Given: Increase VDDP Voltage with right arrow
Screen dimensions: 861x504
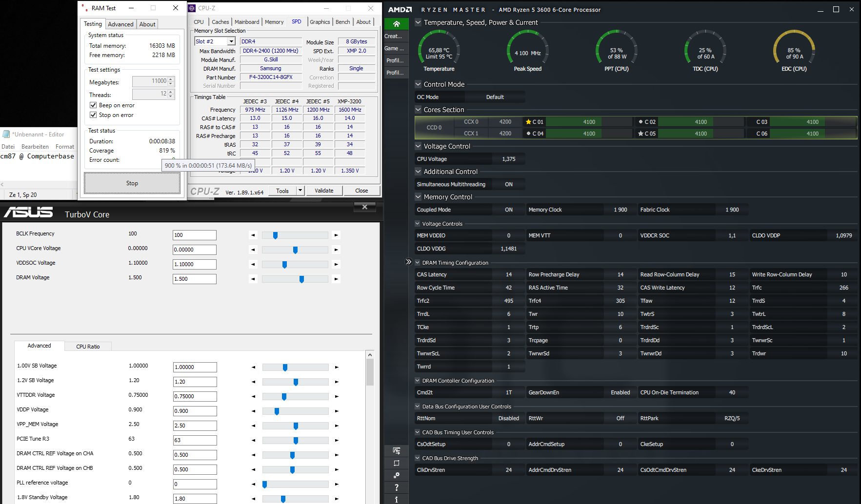Looking at the screenshot, I should 337,411.
